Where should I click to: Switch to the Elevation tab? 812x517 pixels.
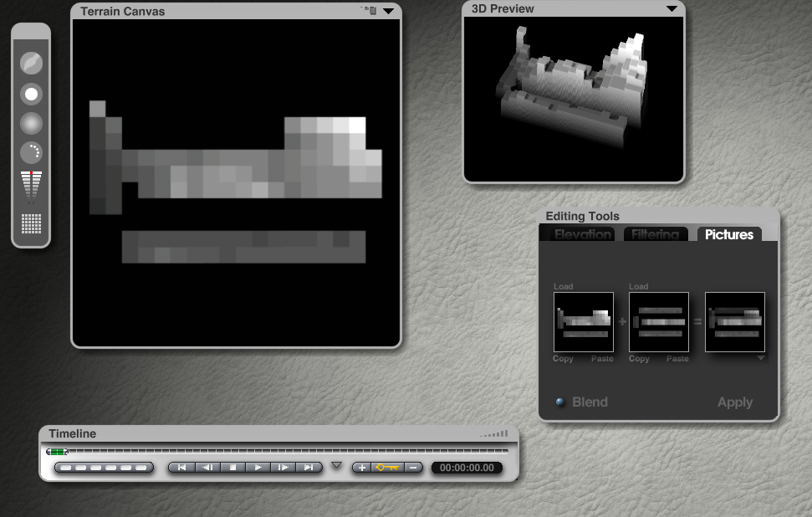coord(583,235)
